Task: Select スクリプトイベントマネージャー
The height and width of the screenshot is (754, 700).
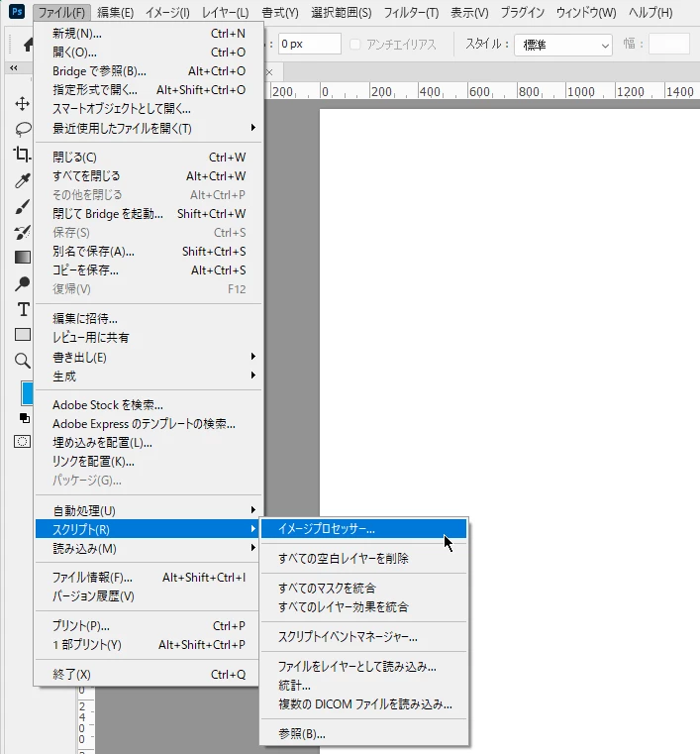Action: click(363, 637)
